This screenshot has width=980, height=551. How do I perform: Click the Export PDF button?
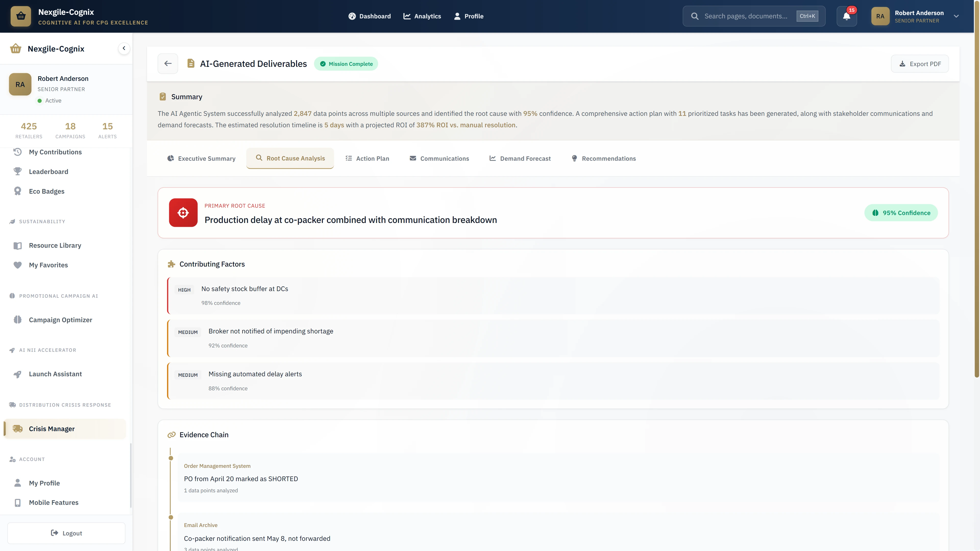point(920,64)
